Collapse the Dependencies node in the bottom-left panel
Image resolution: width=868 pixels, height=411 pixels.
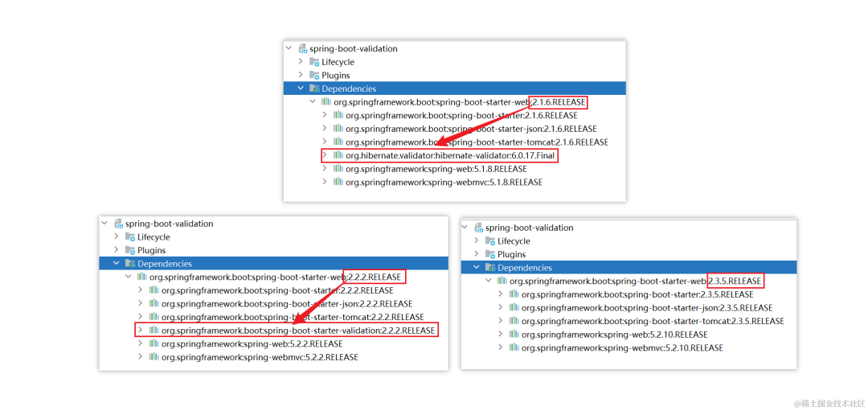(117, 264)
